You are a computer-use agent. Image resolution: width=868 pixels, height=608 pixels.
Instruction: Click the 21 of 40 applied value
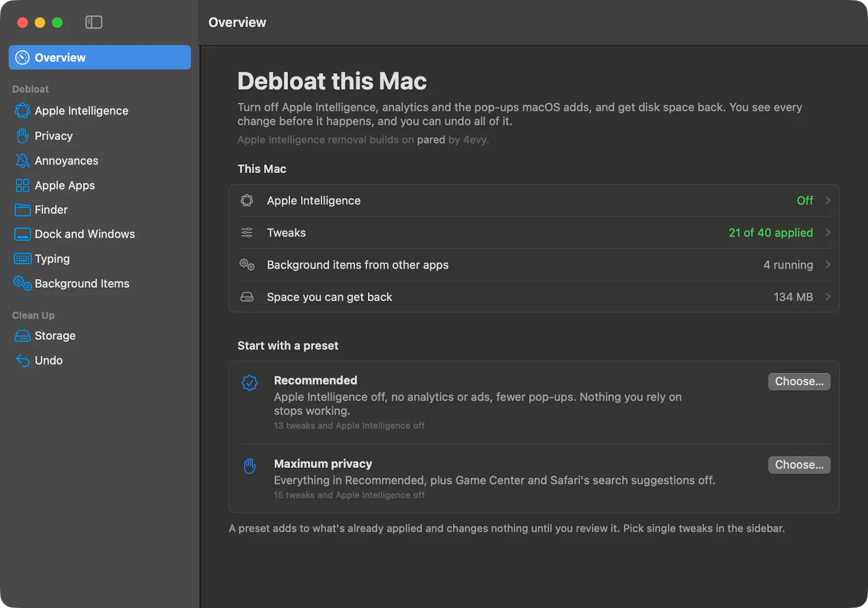coord(771,232)
